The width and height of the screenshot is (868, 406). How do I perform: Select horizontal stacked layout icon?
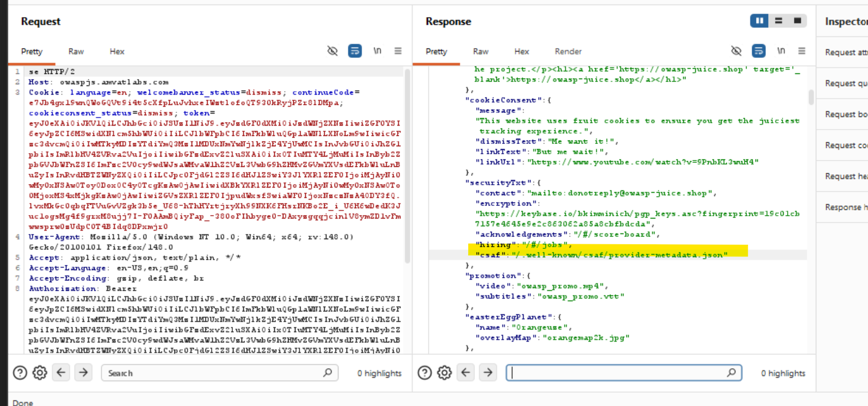[779, 21]
